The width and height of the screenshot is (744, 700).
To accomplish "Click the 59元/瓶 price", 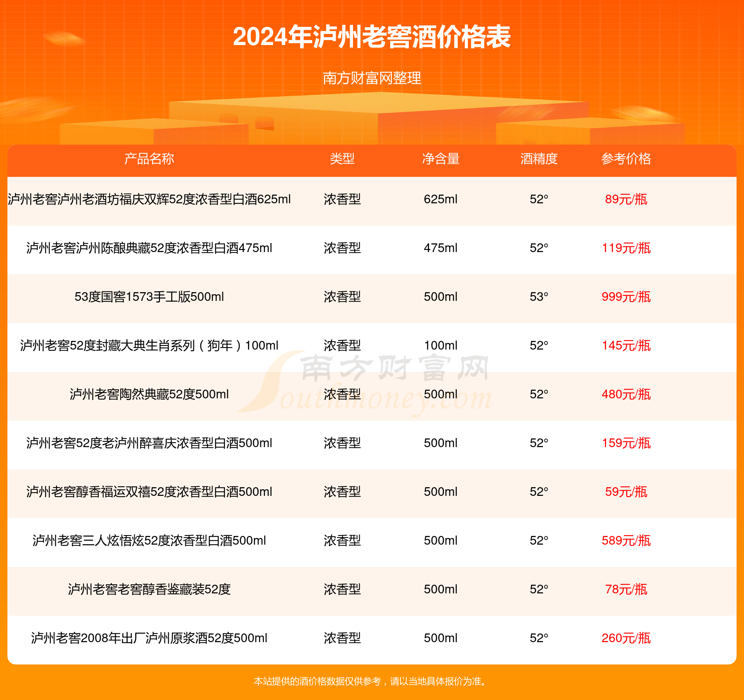I will [626, 492].
